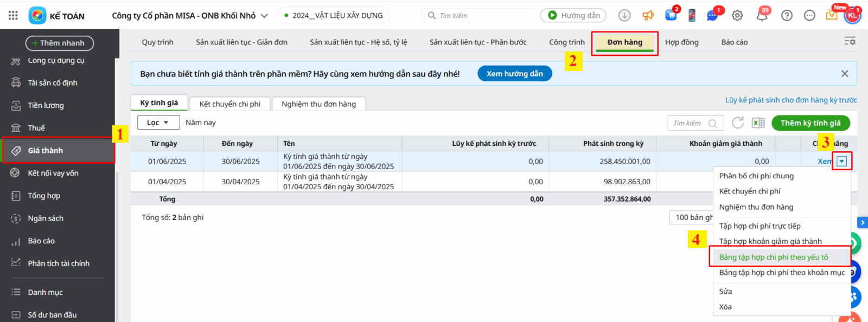This screenshot has width=868, height=322.
Task: Open settings gear in top bar
Action: point(737,16)
